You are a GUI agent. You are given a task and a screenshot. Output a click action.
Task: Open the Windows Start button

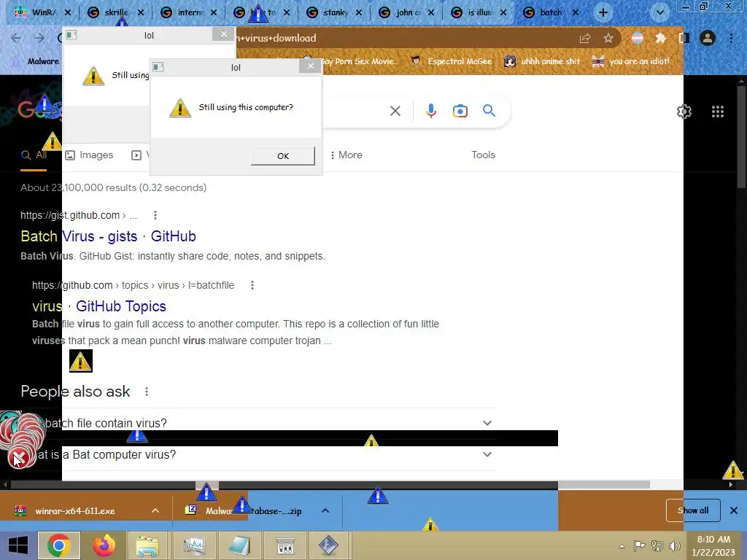click(18, 545)
